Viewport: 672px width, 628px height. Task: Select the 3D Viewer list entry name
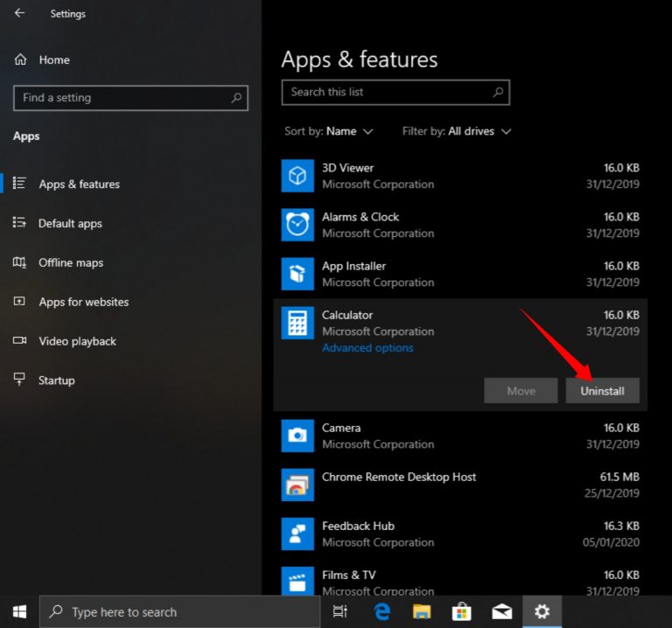(x=347, y=168)
